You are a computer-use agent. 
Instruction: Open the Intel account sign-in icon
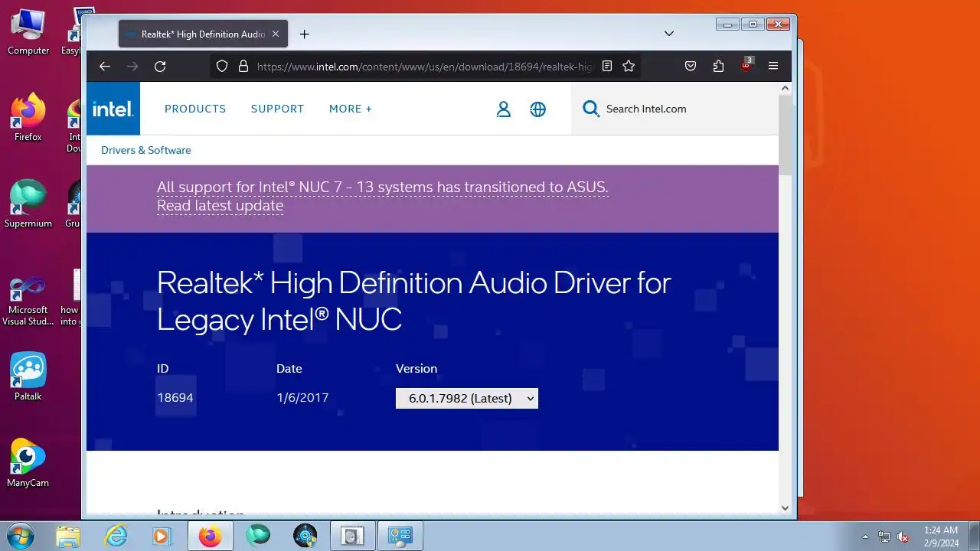(503, 109)
